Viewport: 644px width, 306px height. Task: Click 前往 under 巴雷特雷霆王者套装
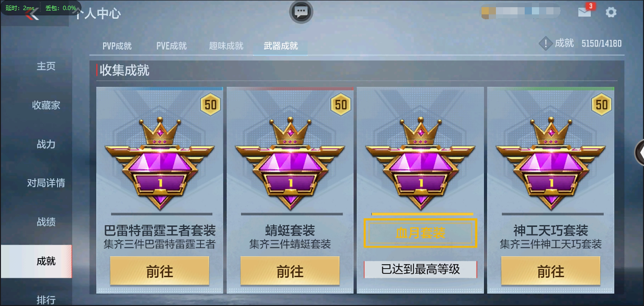coord(160,271)
